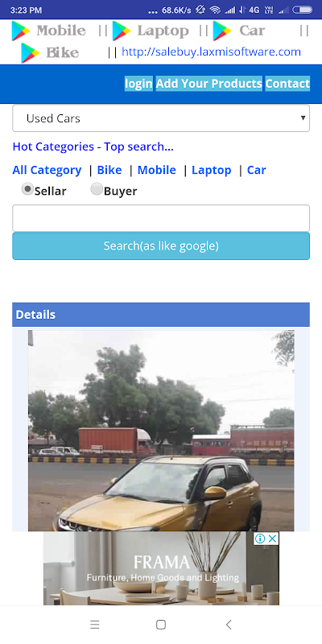Image resolution: width=322 pixels, height=644 pixels.
Task: Choose the Bike hot category
Action: click(109, 170)
